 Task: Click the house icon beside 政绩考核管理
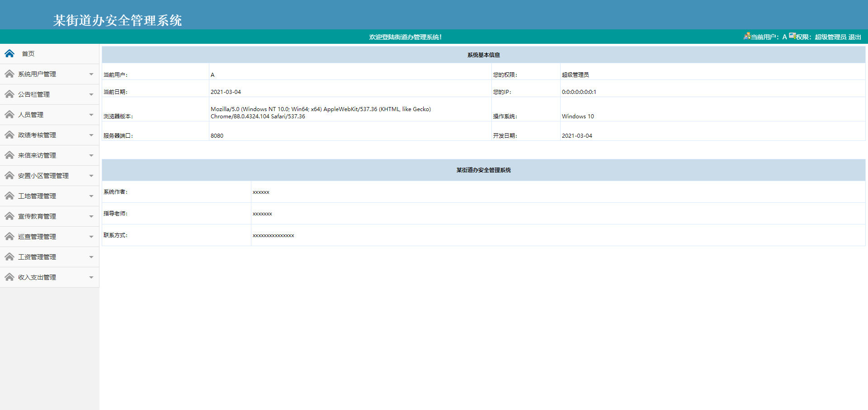pos(9,135)
